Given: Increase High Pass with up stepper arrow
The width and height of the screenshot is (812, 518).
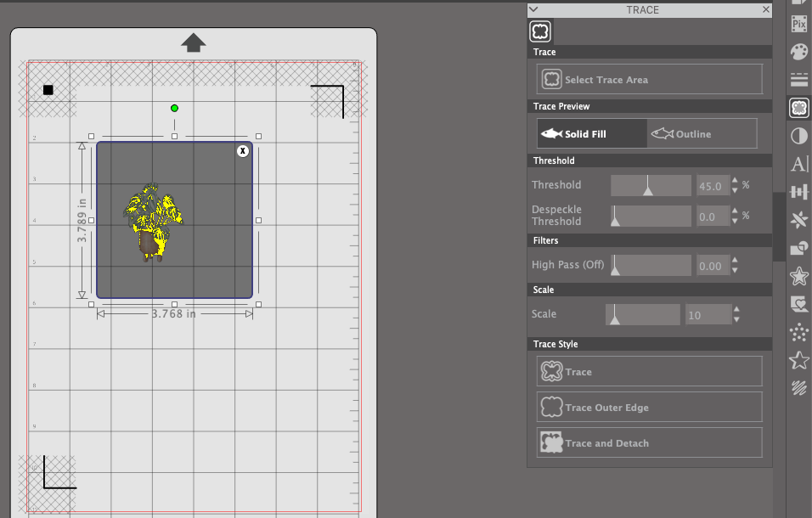Looking at the screenshot, I should (x=735, y=261).
